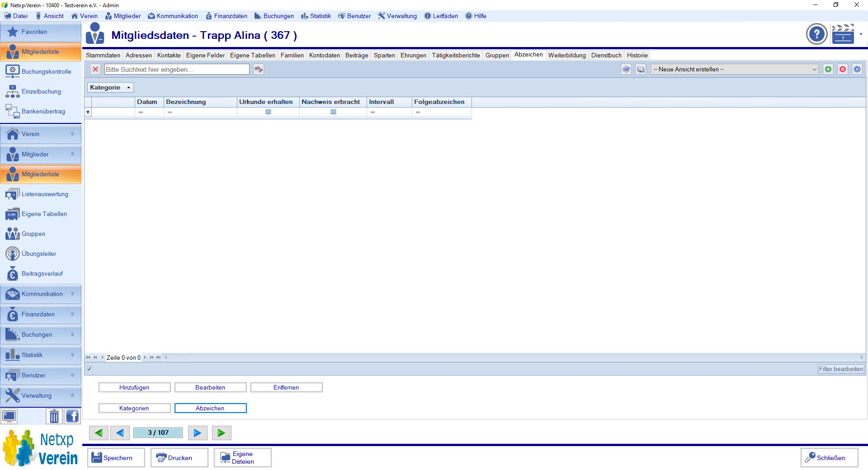Click the video clapperboard icon
Image resolution: width=868 pixels, height=470 pixels.
[x=843, y=34]
